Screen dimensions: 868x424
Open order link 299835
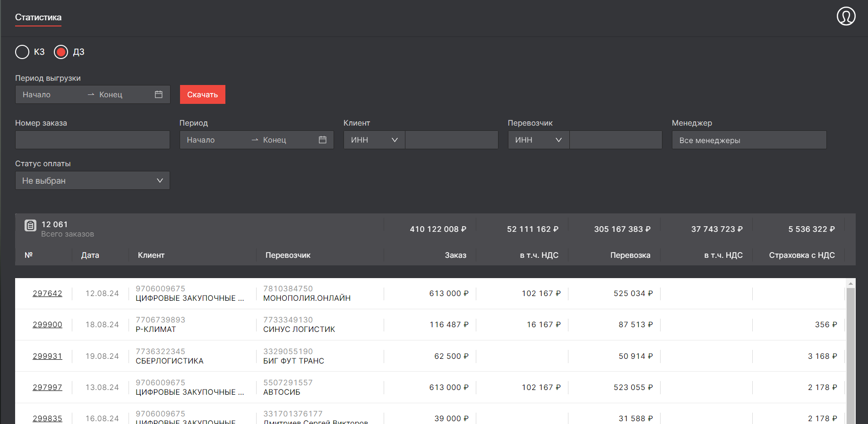(x=47, y=418)
